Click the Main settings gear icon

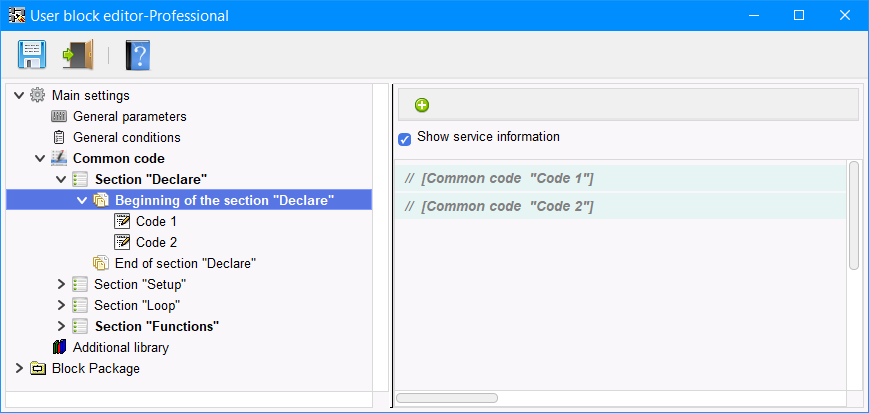coord(38,96)
